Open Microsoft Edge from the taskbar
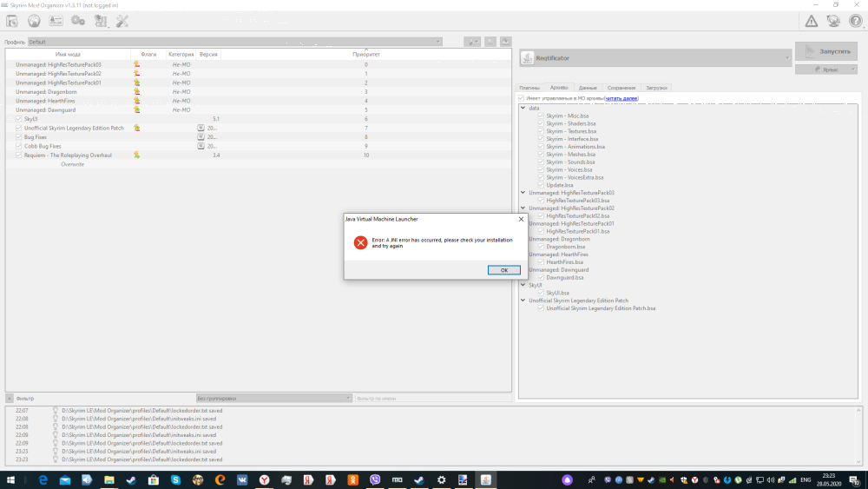The height and width of the screenshot is (489, 868). pos(43,480)
